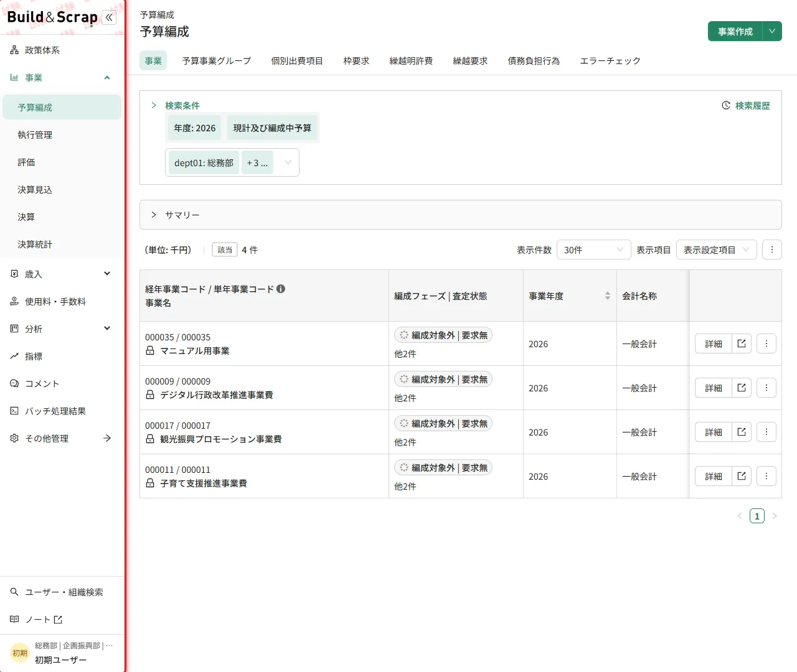Sort the table by 事業年度

coord(608,296)
